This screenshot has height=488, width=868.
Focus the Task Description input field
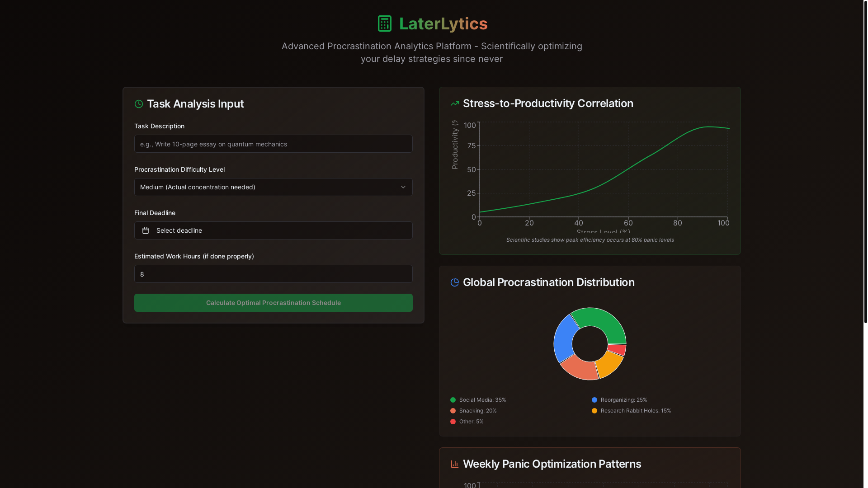click(273, 144)
